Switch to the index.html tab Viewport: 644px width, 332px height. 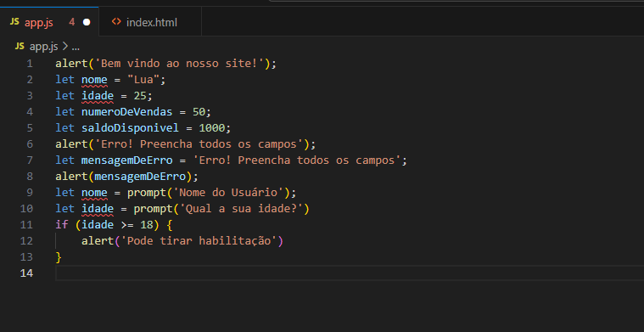150,22
